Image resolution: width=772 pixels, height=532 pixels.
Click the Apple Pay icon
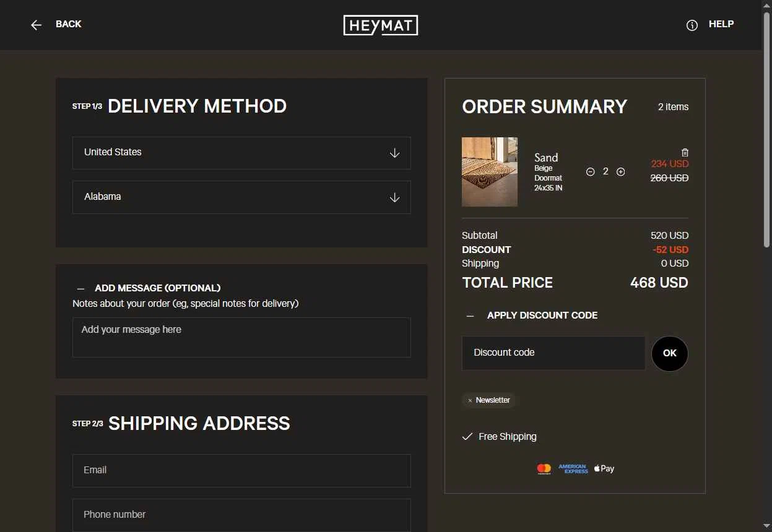(604, 468)
